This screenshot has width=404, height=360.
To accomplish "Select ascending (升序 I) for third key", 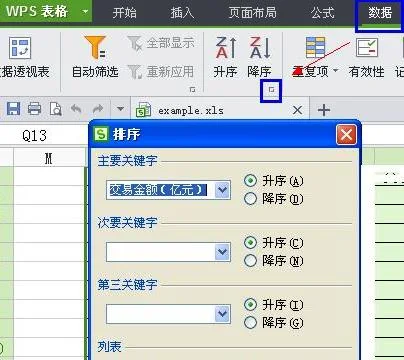I will [250, 305].
